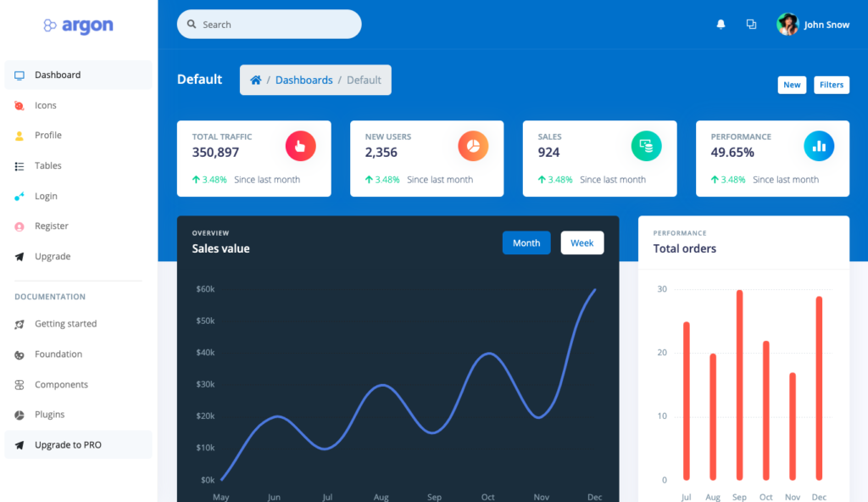The image size is (868, 502).
Task: Open the screens icon next to the bell
Action: pos(751,24)
